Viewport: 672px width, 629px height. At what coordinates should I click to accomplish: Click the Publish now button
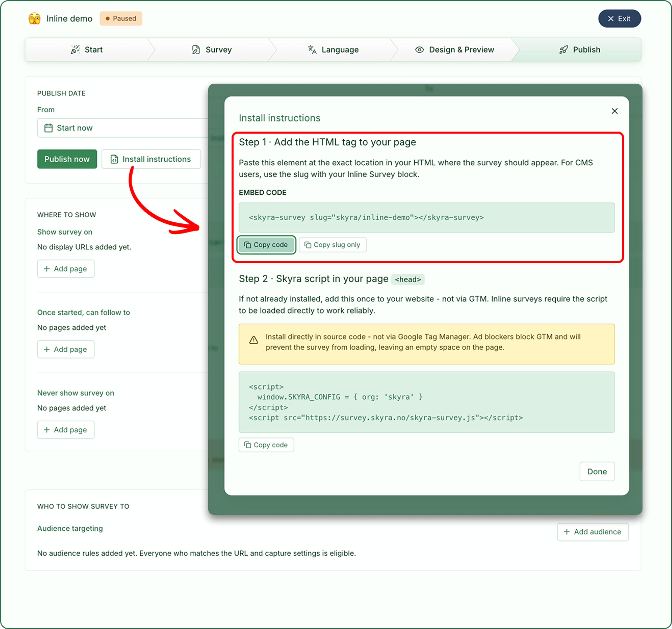67,159
